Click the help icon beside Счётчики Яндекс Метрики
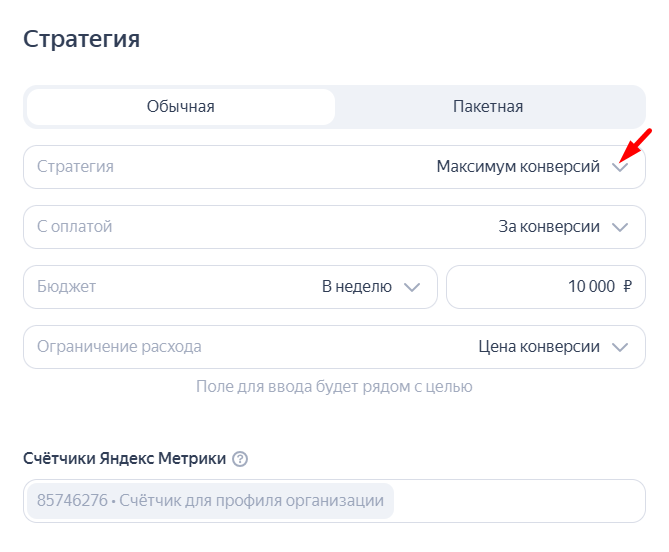 [240, 460]
